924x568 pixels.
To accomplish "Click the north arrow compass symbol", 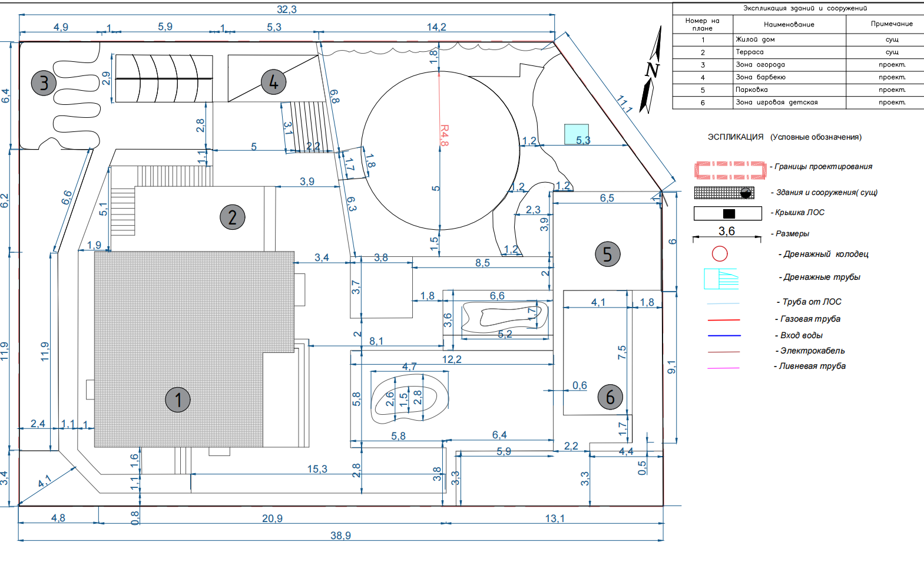I will coord(651,71).
